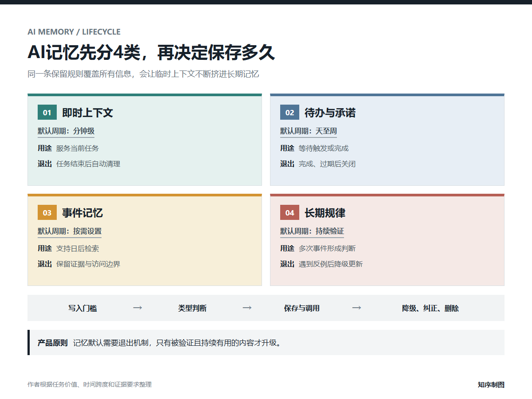Click the text 遇到反例后降级更新
The image size is (532, 399).
[x=331, y=264]
